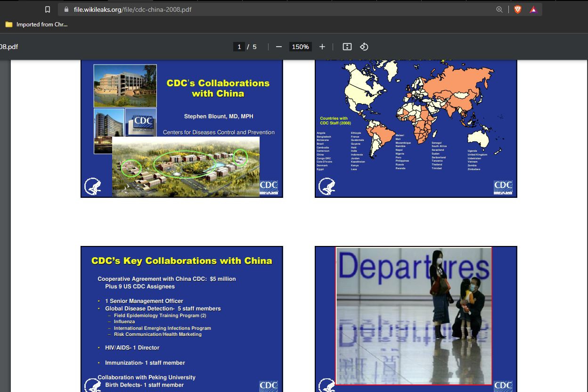
Task: Click the CDC building photo thumbnail
Action: 125,86
